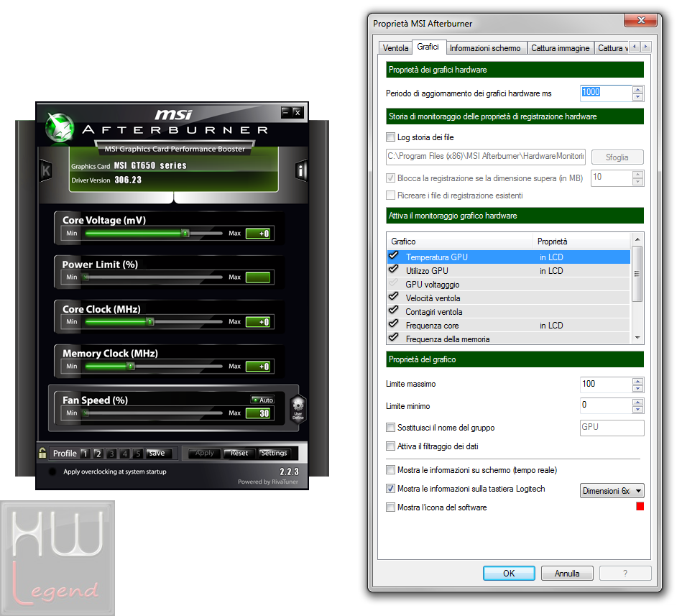Check Mostra le informazioni su schermo
This screenshot has height=616, width=682.
(390, 470)
